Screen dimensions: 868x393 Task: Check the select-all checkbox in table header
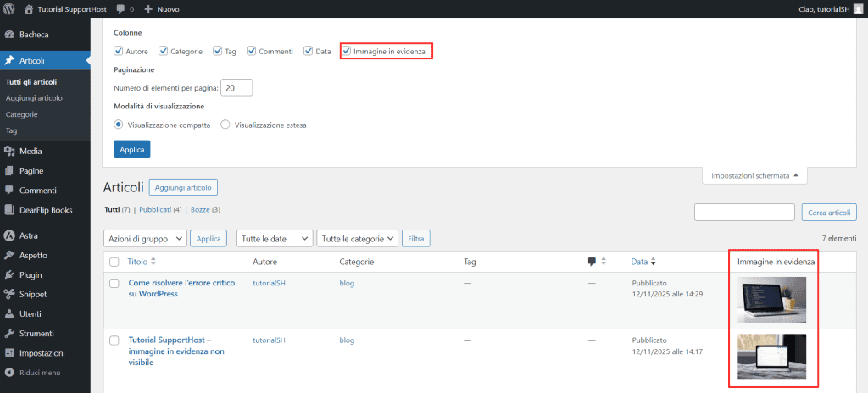click(114, 262)
